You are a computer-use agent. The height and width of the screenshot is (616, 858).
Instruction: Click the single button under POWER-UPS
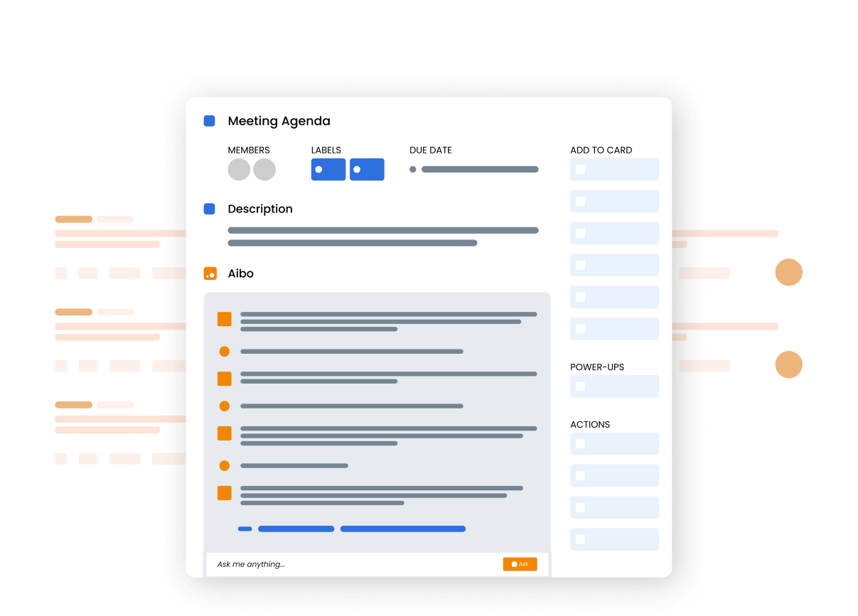(614, 387)
